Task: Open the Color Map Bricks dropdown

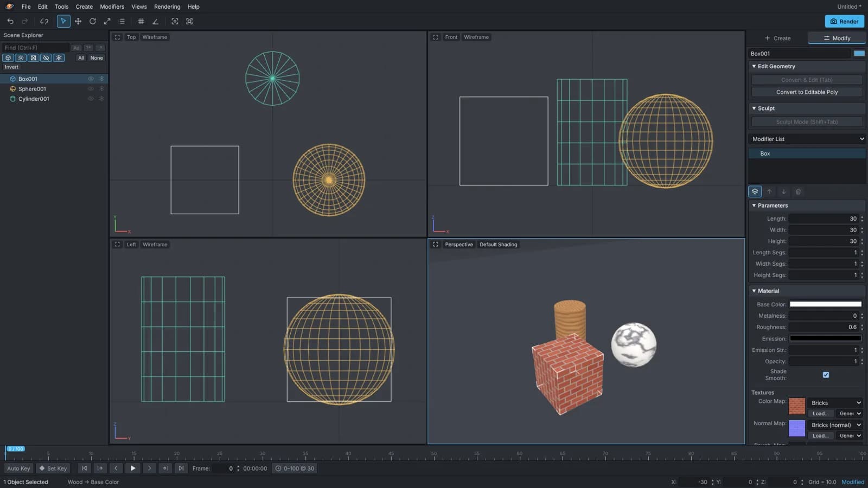Action: [x=835, y=403]
